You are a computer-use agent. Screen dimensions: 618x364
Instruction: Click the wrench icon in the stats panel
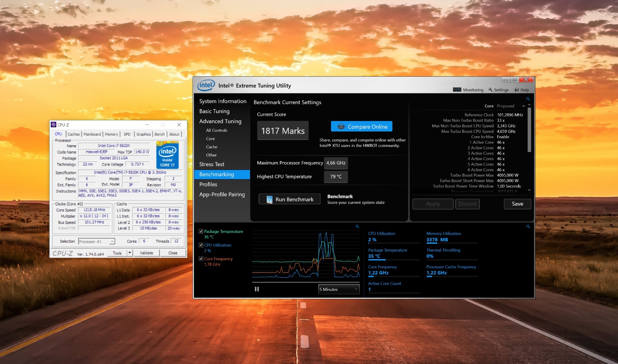point(528,226)
